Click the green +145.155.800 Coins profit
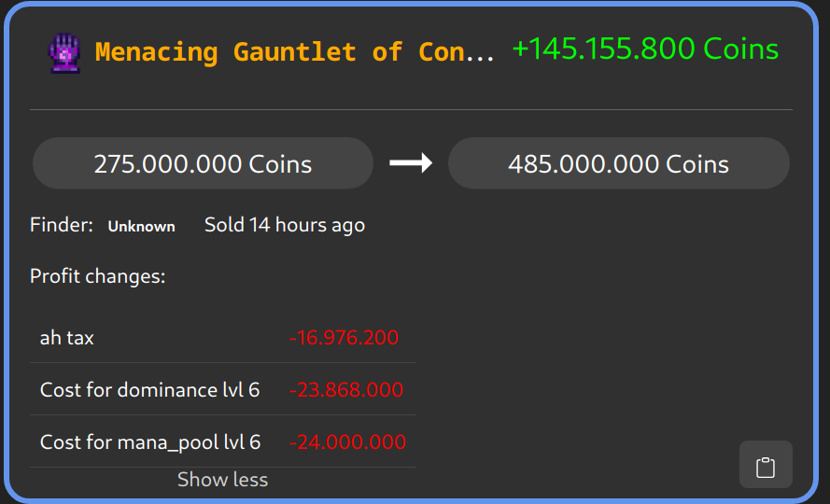This screenshot has height=504, width=830. coord(645,49)
